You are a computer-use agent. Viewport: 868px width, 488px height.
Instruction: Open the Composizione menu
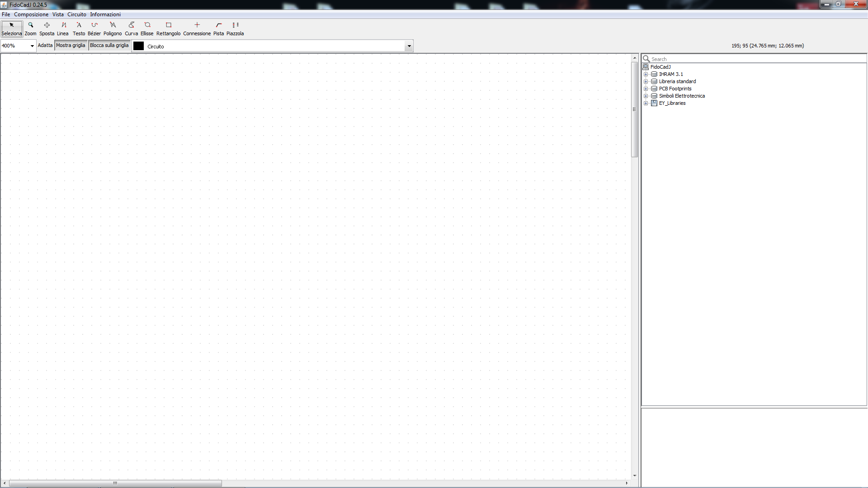31,14
